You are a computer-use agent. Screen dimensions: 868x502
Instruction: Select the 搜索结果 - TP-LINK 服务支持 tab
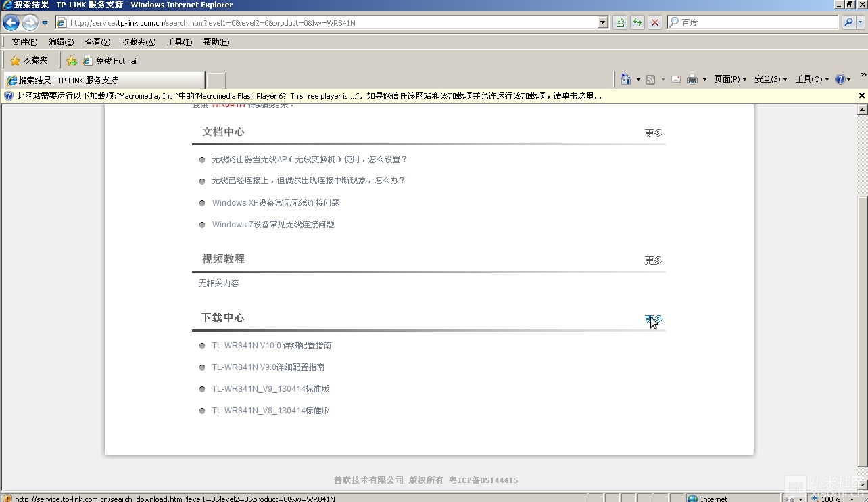click(103, 80)
